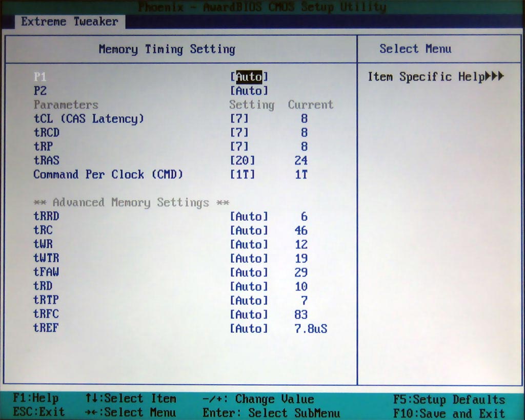This screenshot has width=525, height=420.
Task: Click the tRD current value 10
Action: tap(301, 287)
